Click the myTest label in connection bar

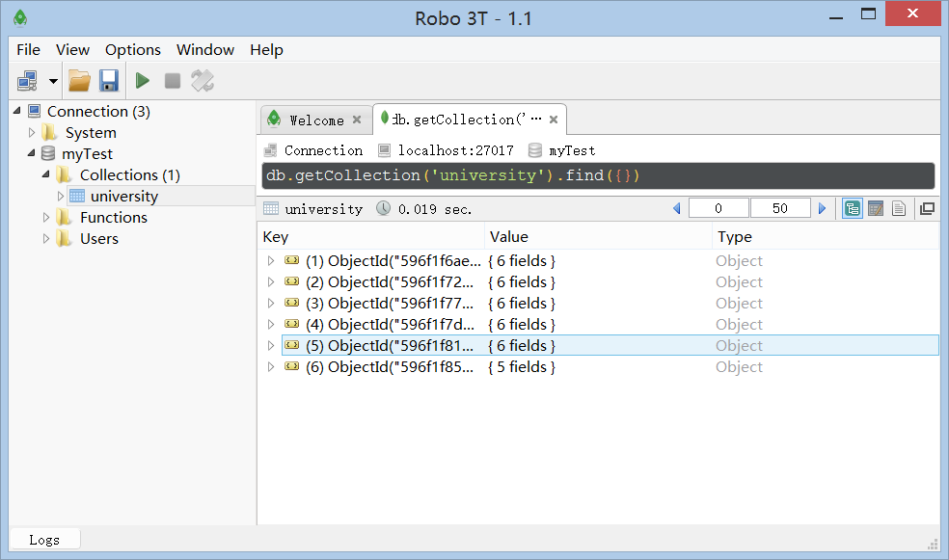click(572, 150)
